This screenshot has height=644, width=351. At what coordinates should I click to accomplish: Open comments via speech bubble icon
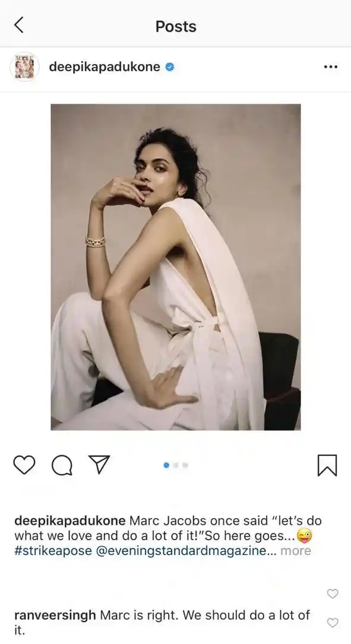[62, 465]
